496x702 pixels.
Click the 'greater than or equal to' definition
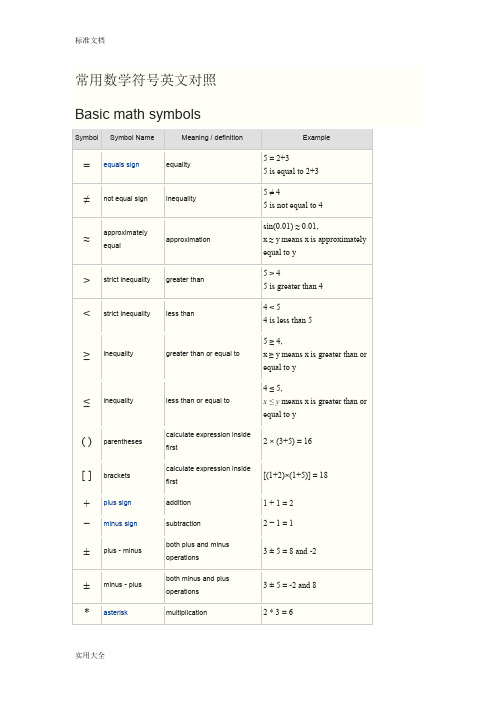203,354
